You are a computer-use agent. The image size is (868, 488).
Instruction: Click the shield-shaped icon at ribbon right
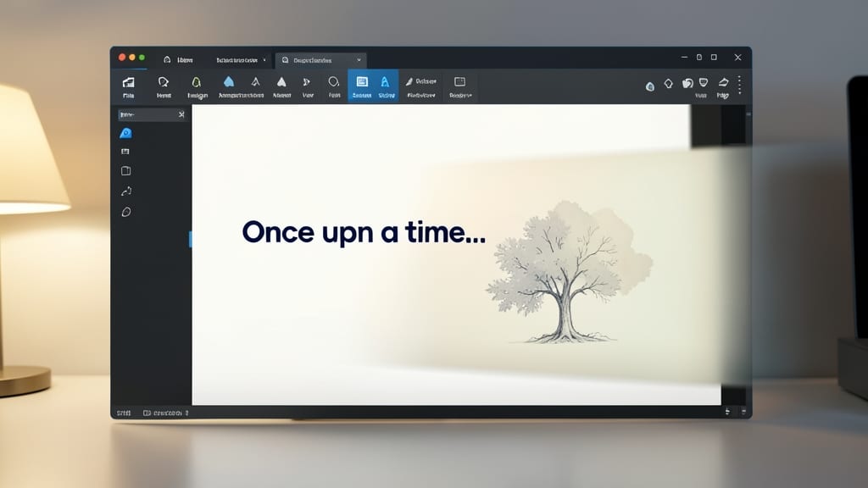(703, 83)
